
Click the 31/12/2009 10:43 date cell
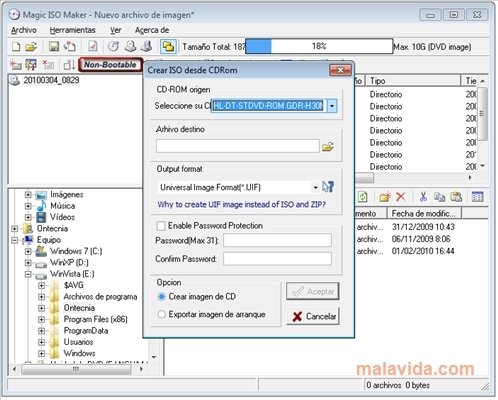(x=423, y=227)
